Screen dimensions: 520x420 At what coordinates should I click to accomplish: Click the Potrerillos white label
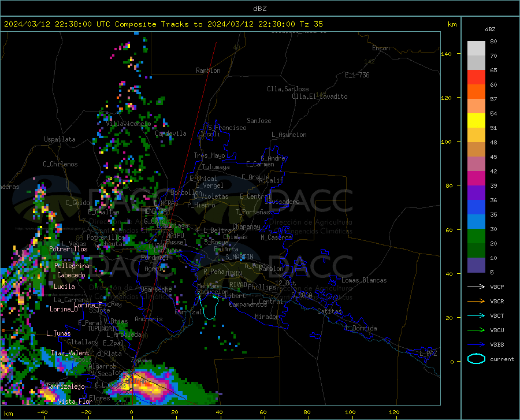tap(68, 249)
